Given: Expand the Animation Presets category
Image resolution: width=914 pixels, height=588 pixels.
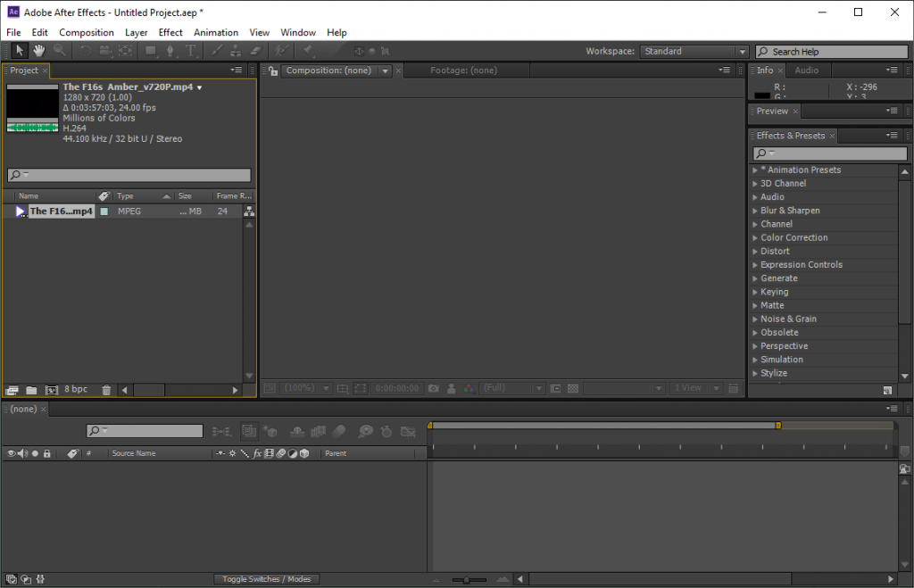Looking at the screenshot, I should [755, 170].
